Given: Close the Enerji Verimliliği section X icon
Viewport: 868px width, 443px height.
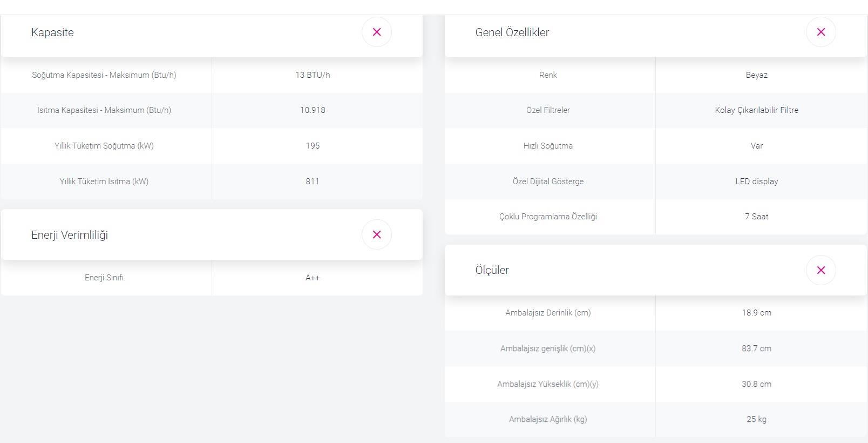Looking at the screenshot, I should click(x=377, y=234).
